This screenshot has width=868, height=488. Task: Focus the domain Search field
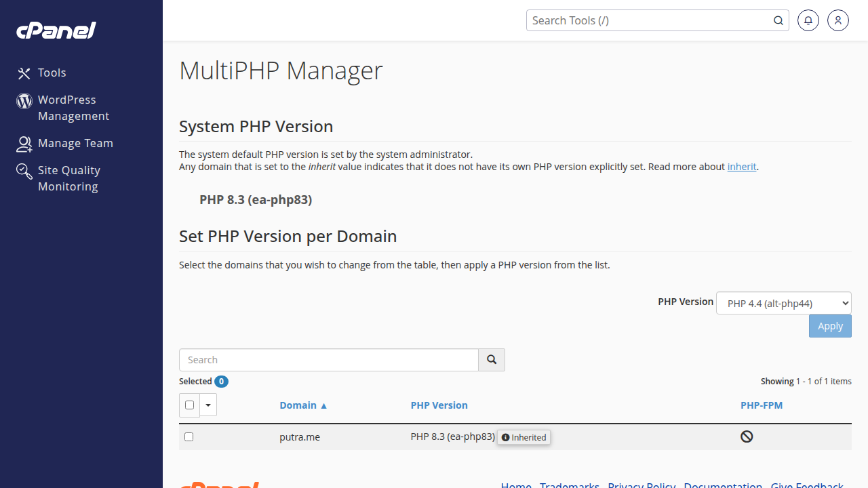(329, 360)
